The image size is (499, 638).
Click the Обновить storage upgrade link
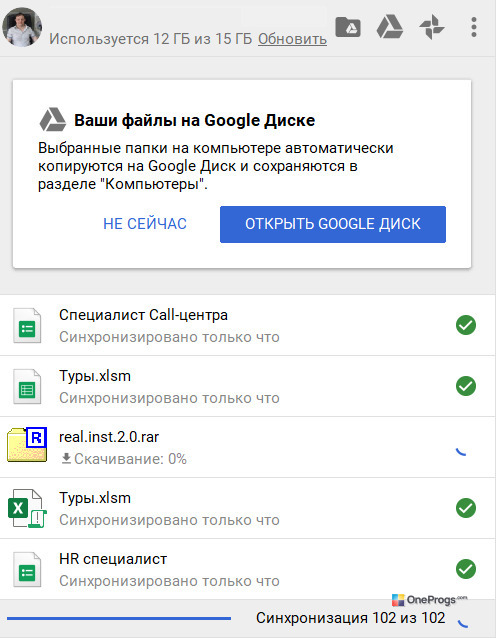[x=292, y=39]
